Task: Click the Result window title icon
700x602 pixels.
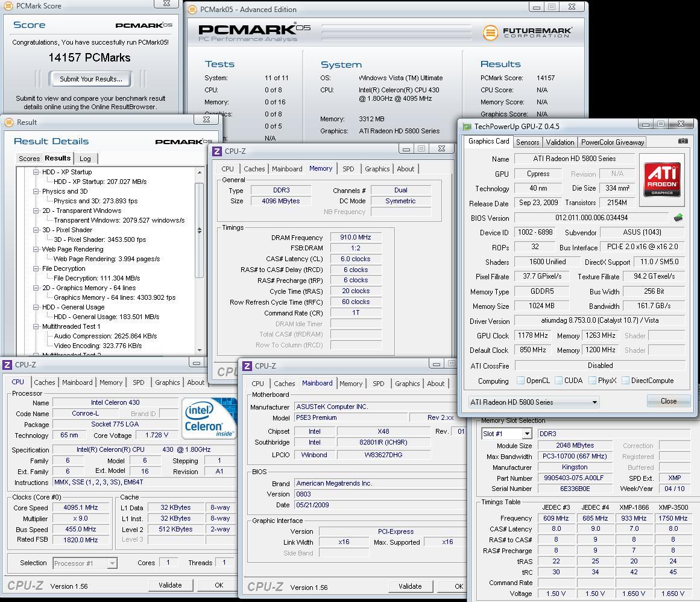Action: [x=9, y=122]
